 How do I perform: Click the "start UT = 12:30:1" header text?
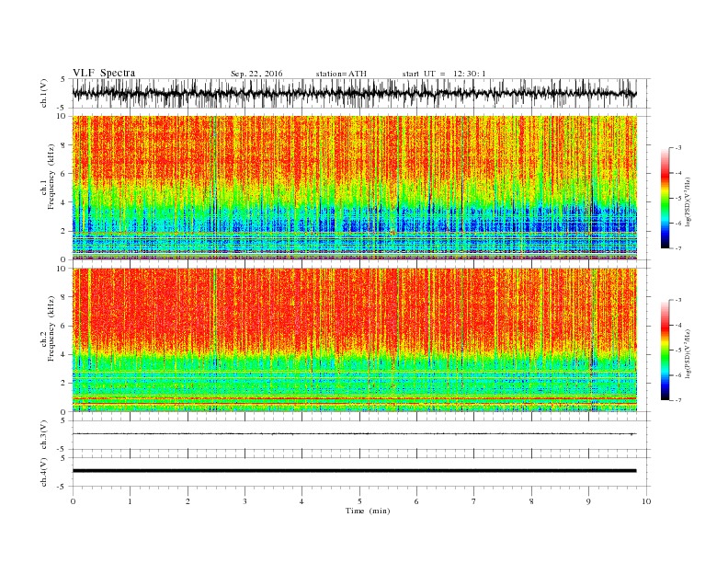coord(444,74)
